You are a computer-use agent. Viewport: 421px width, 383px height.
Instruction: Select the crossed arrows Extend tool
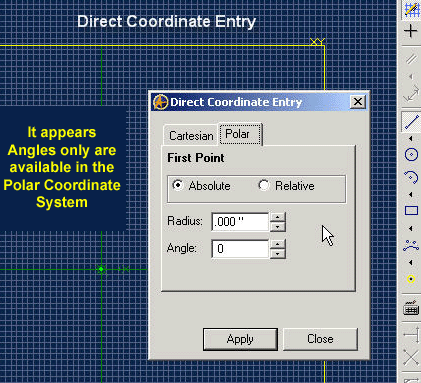(x=411, y=358)
